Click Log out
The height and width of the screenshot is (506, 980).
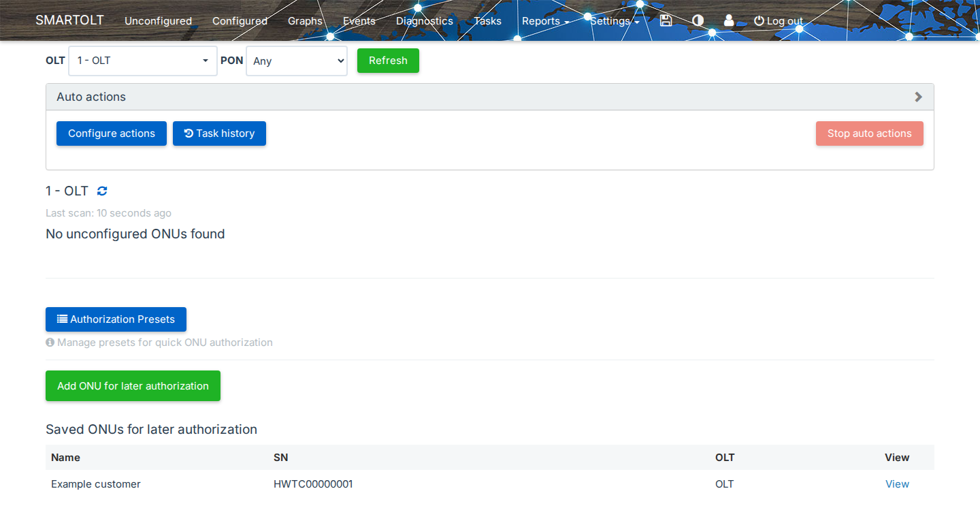(779, 21)
